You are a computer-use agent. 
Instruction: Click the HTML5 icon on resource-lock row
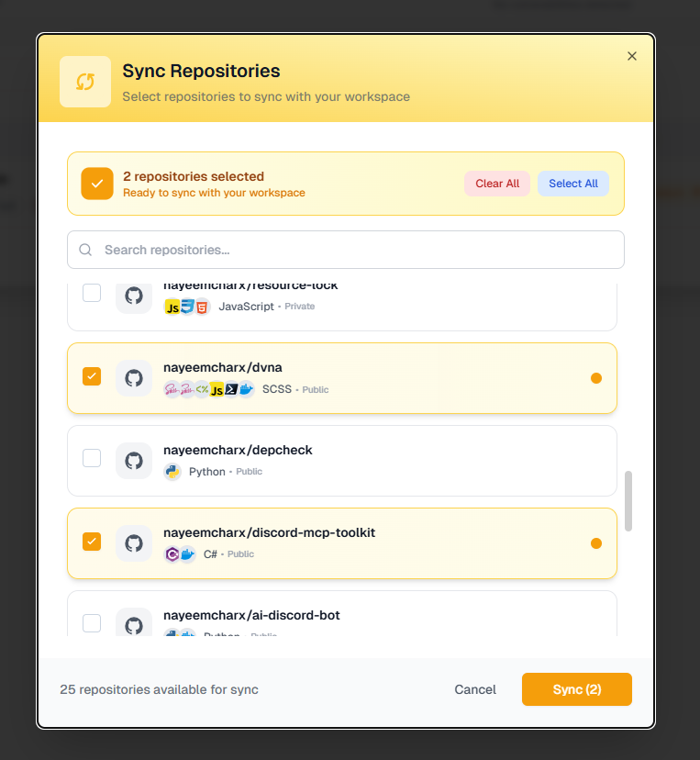coord(202,307)
